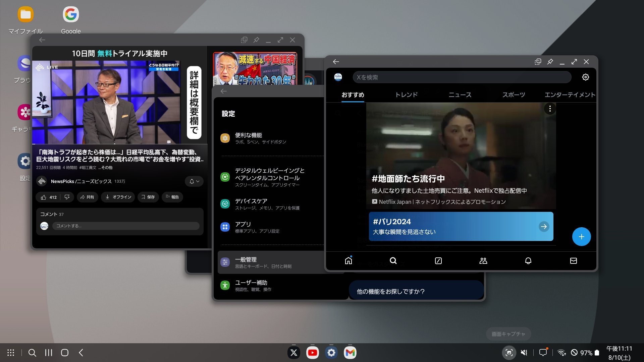644x362 pixels.
Task: Switch to トレンド tab in X
Action: click(x=407, y=95)
